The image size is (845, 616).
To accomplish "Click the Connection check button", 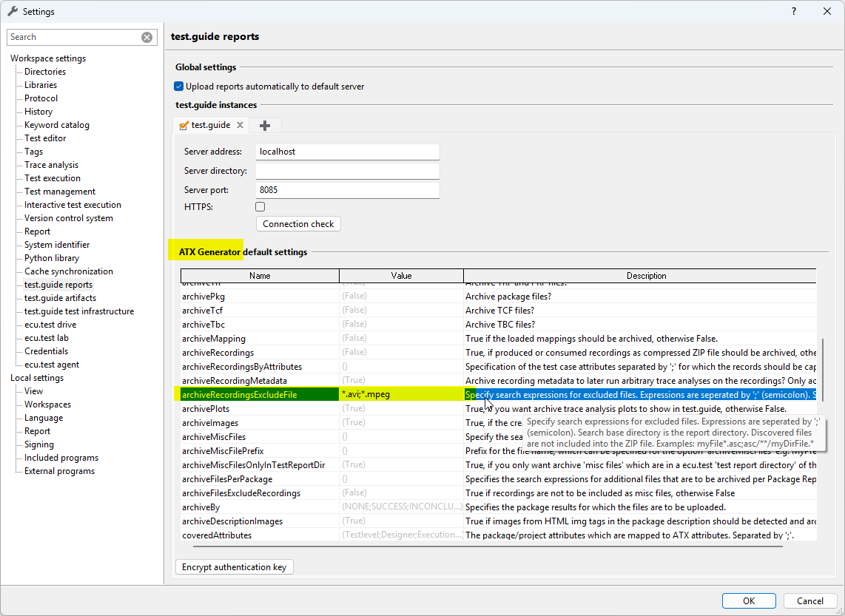I will [x=298, y=224].
